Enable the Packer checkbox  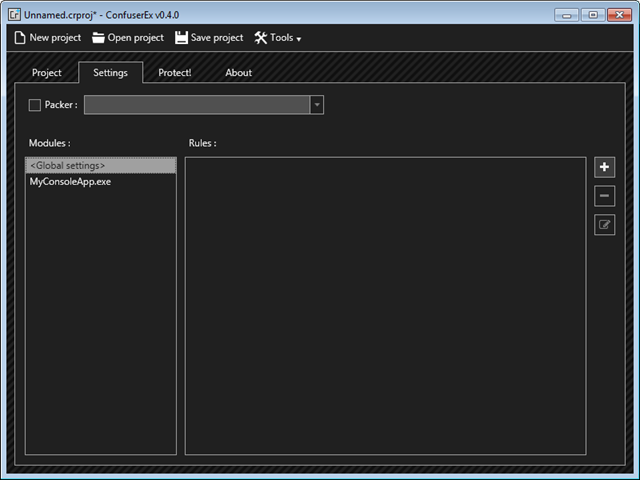tap(35, 105)
